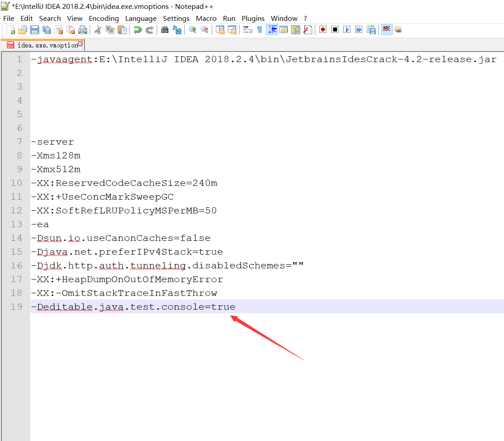Click the Zoom Out magnifier icon
The height and width of the screenshot is (441, 504).
[204, 30]
